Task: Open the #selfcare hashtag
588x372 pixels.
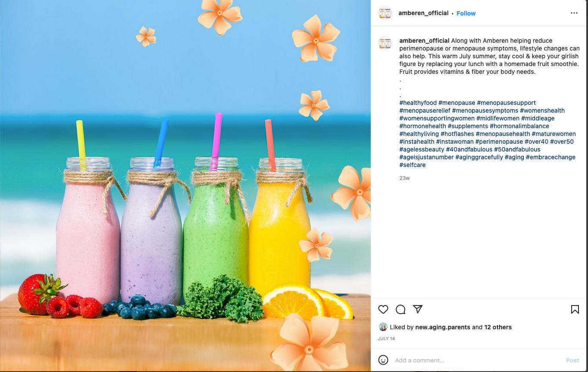Action: point(413,165)
